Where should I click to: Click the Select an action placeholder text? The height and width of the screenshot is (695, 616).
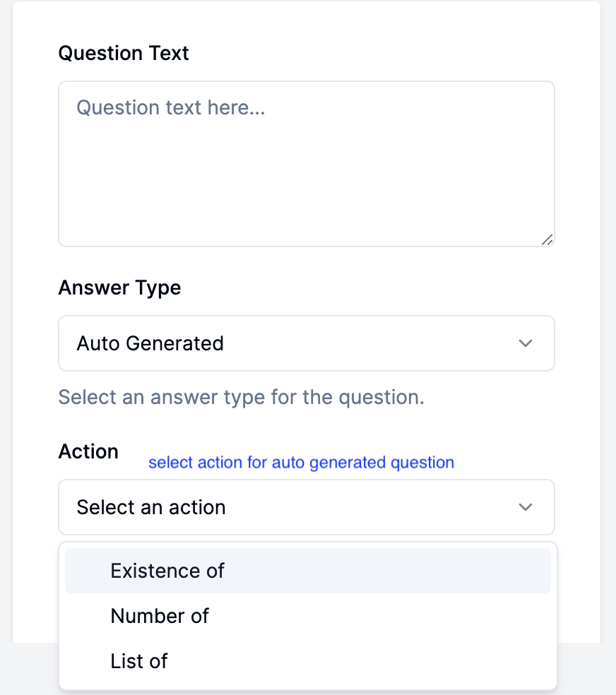click(x=150, y=507)
